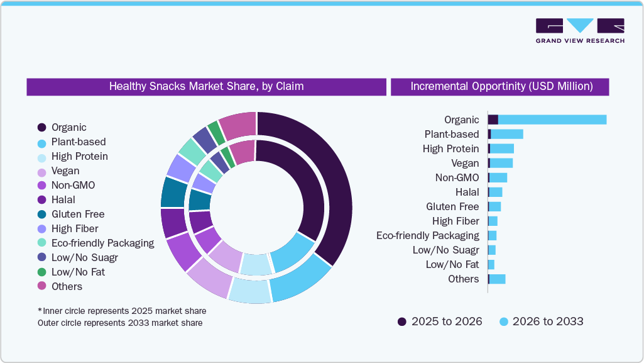Image resolution: width=644 pixels, height=363 pixels.
Task: Click the Non-GMO bar in opportunity chart
Action: [x=498, y=177]
